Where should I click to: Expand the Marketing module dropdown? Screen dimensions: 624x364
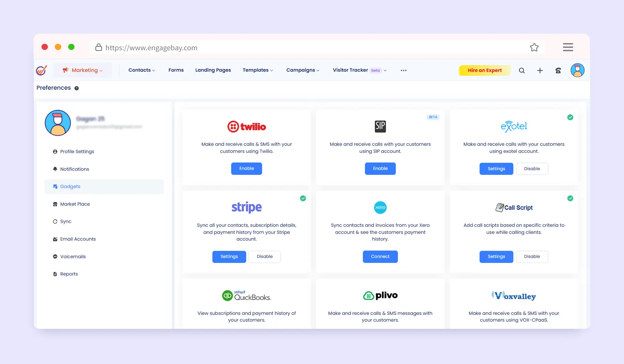[83, 70]
